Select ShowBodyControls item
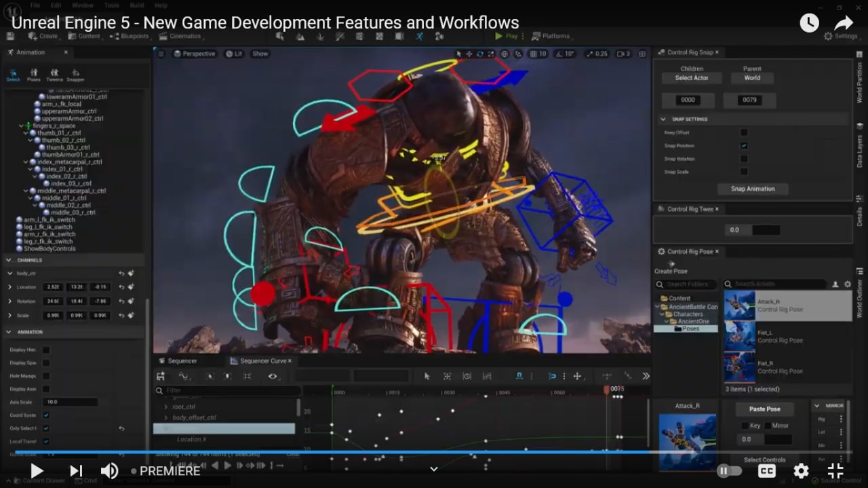The image size is (868, 488). coord(45,248)
